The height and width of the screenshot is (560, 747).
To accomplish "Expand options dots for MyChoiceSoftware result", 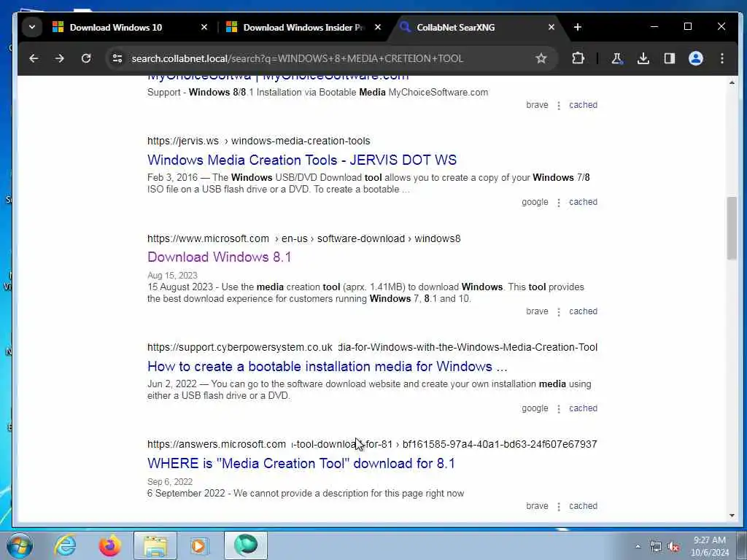I will (x=559, y=105).
